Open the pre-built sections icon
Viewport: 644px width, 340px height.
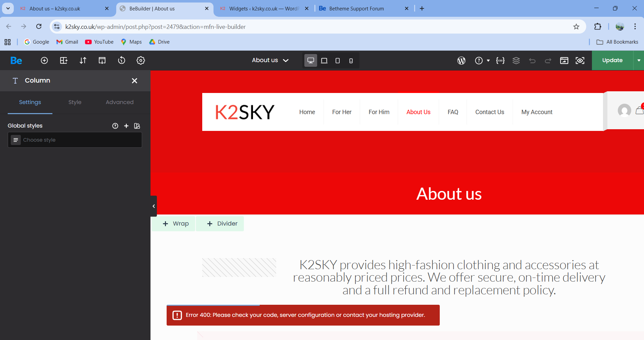pyautogui.click(x=63, y=60)
